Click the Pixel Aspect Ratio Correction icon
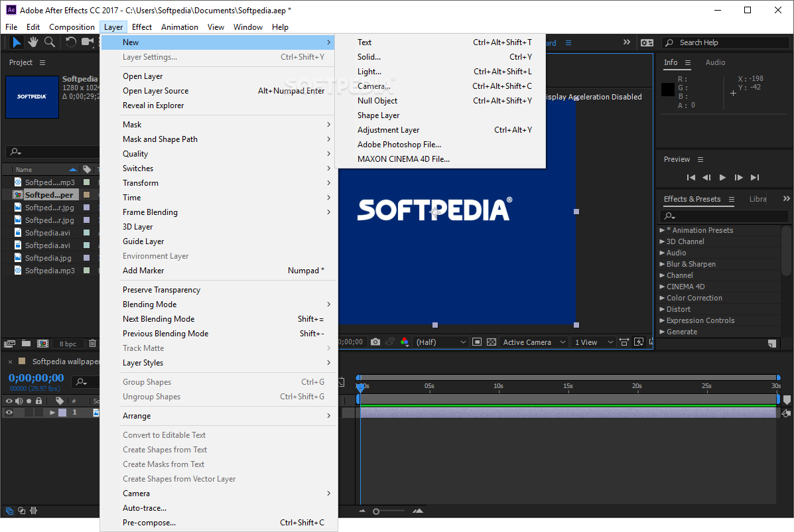The image size is (794, 532). (624, 342)
